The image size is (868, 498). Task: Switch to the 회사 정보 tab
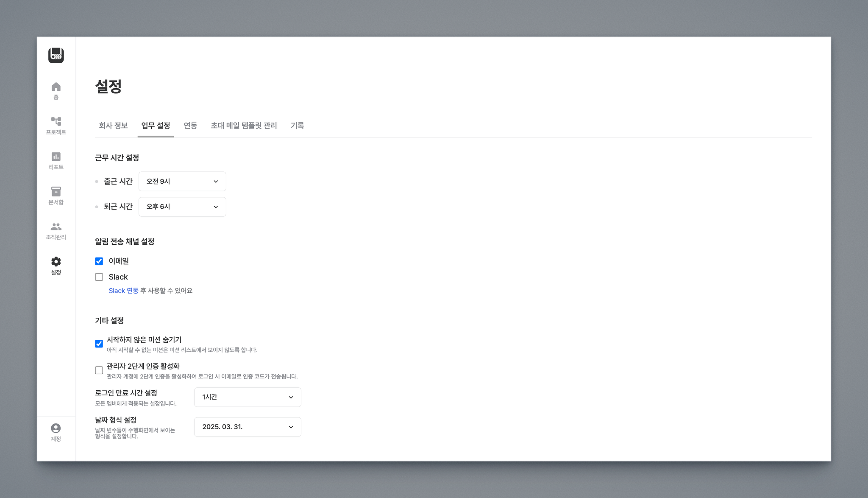pos(113,126)
